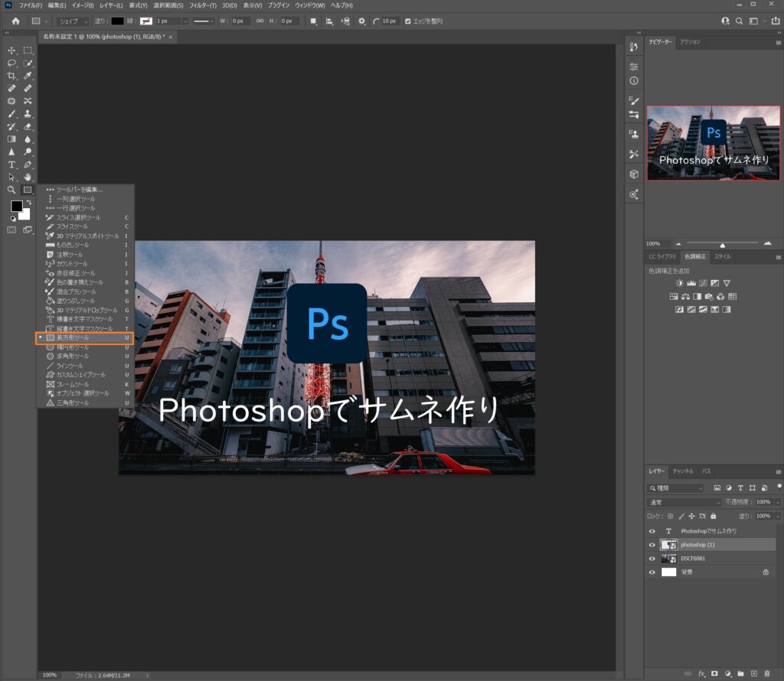Select the Lasso tool

point(11,63)
